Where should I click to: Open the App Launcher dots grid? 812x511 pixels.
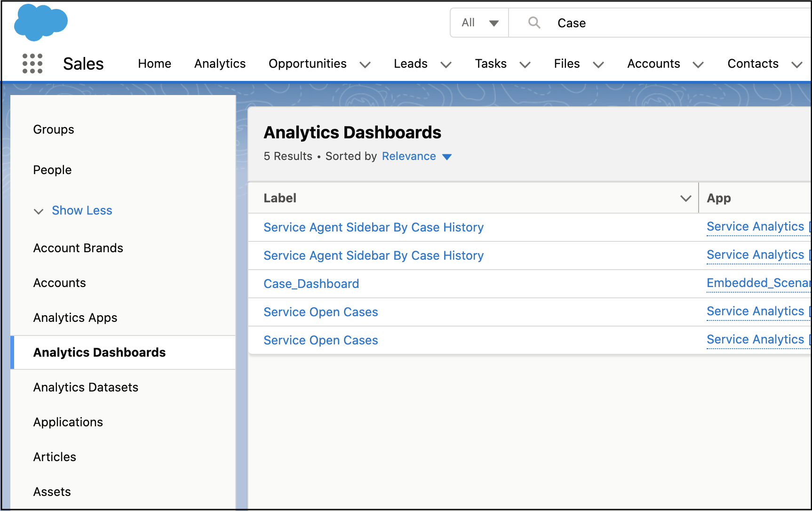32,64
